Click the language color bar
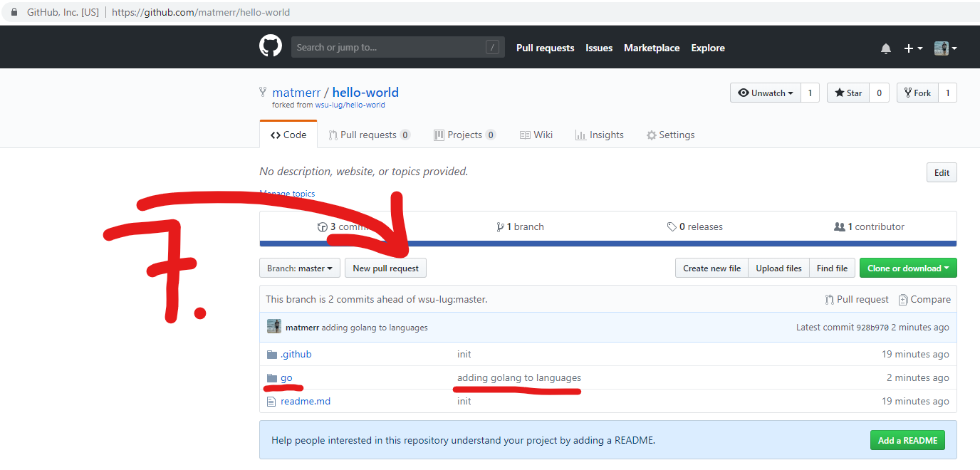The width and height of the screenshot is (980, 470). pos(608,244)
